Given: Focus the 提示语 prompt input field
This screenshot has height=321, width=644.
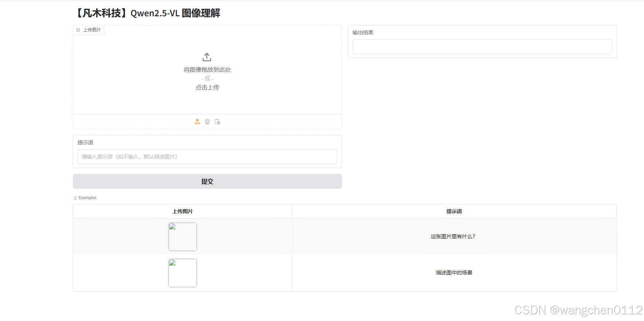Looking at the screenshot, I should (x=207, y=157).
